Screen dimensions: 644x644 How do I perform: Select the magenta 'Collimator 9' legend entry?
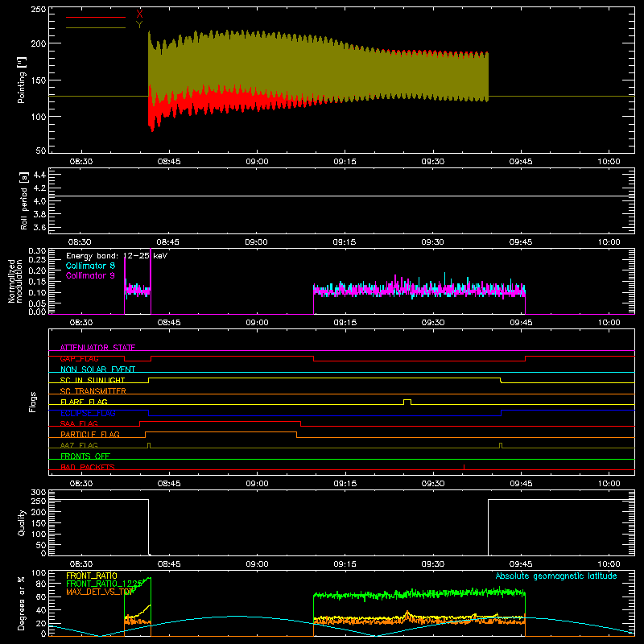(90, 275)
